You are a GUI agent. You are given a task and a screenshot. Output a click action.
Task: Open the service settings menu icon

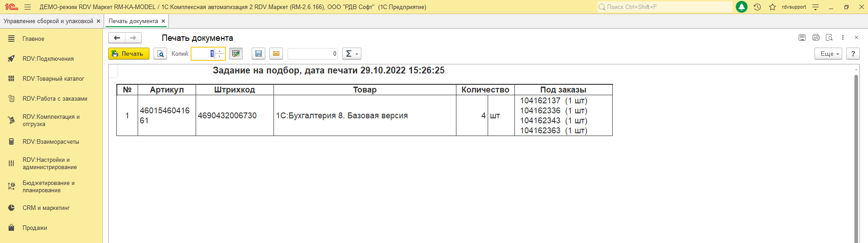coord(815,7)
